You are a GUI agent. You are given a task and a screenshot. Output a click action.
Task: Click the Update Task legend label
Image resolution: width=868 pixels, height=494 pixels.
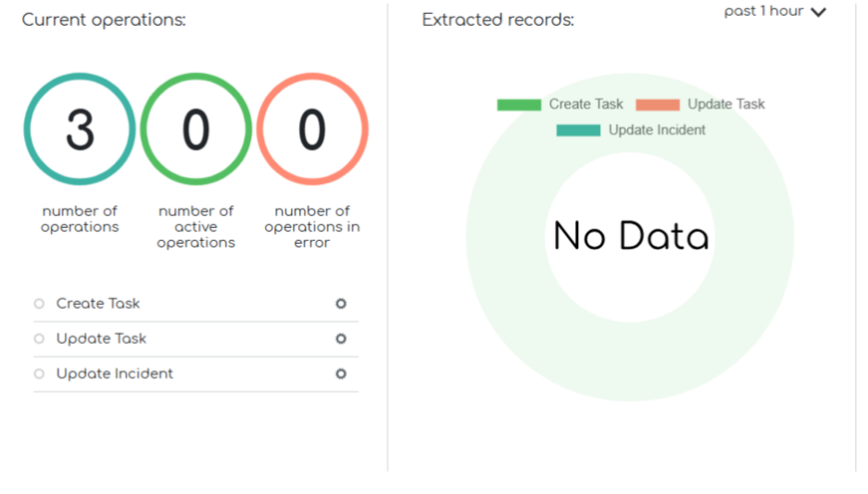725,104
